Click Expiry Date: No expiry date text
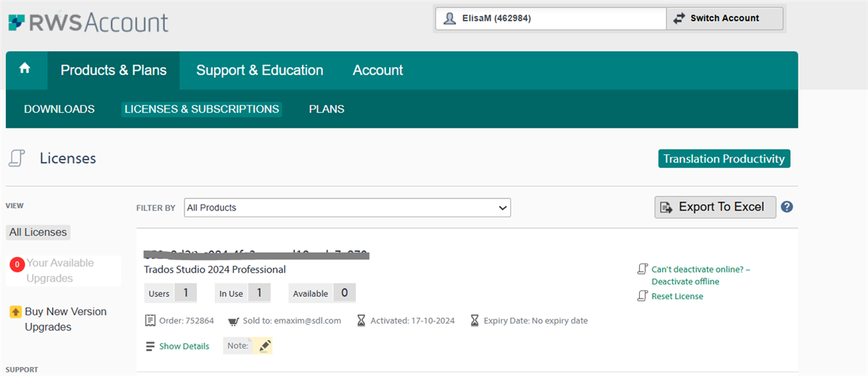868x376 pixels. point(536,321)
